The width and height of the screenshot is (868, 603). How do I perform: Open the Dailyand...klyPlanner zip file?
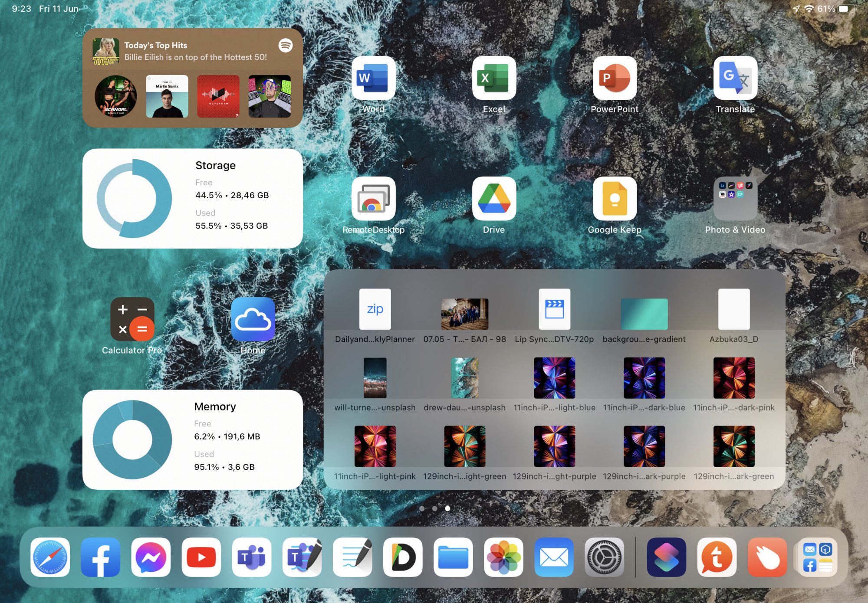coord(375,309)
